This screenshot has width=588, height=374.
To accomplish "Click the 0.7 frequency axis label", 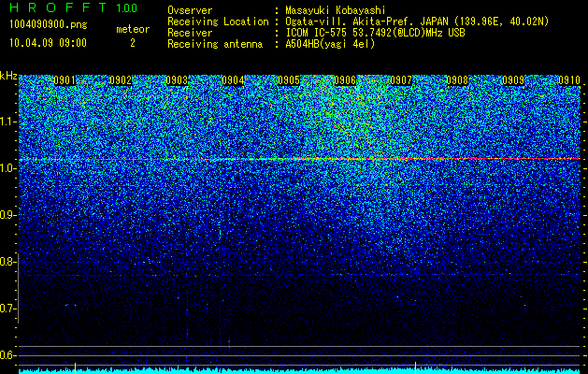I will (x=7, y=309).
